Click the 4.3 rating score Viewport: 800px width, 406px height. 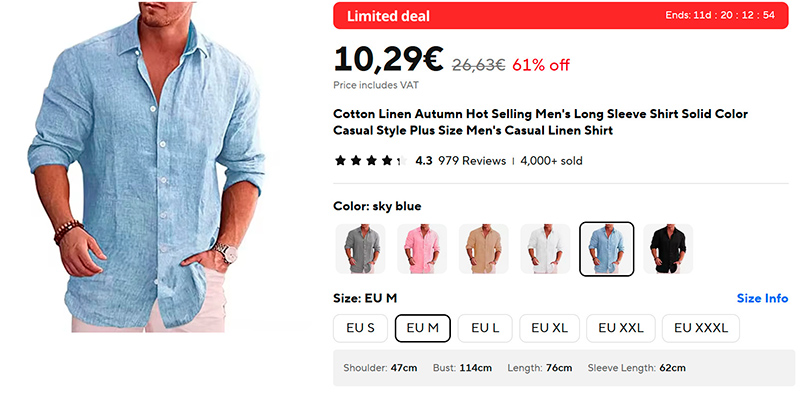tap(423, 160)
